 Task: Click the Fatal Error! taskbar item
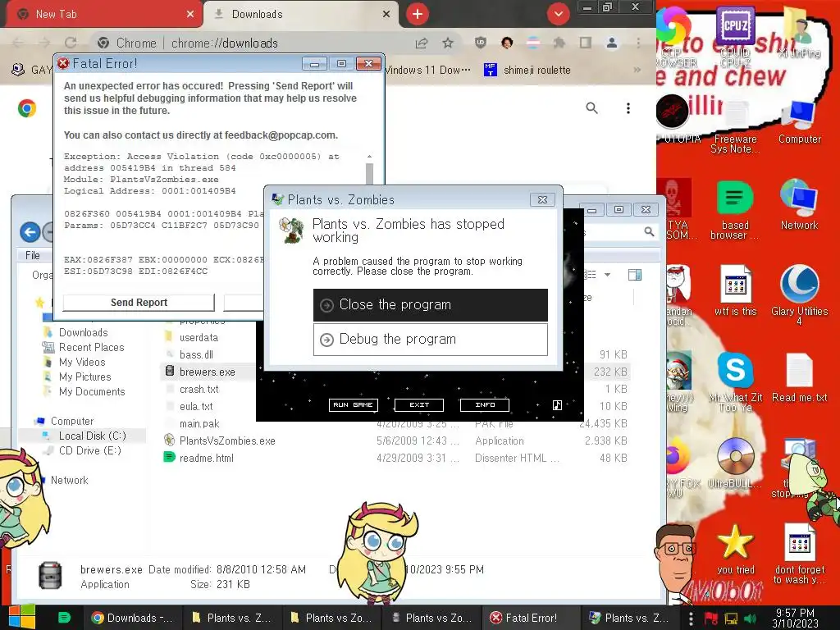point(532,618)
